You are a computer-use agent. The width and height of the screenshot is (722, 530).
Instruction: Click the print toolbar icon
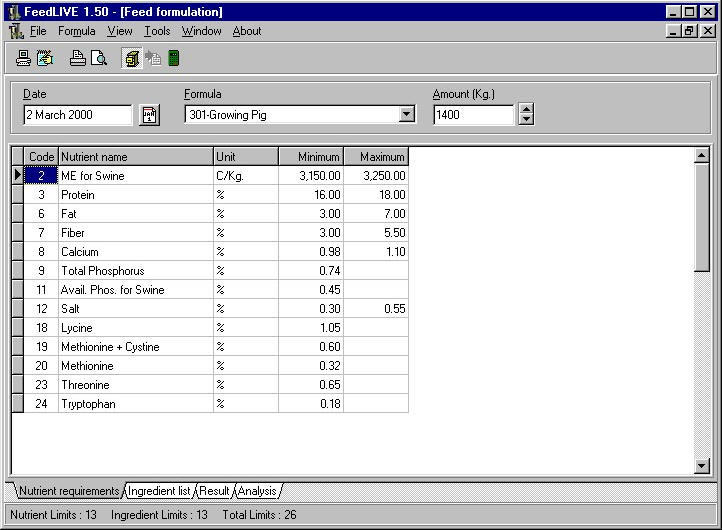(77, 58)
